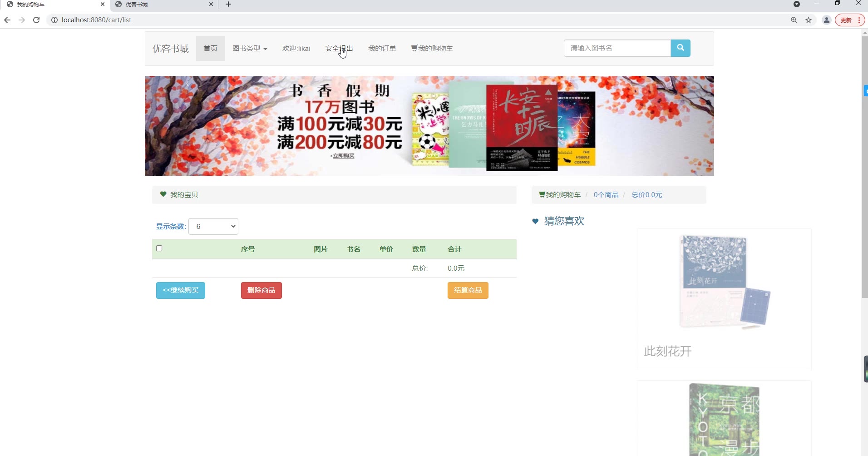Click the 欢迎:likai nav item
868x456 pixels.
pyautogui.click(x=296, y=49)
